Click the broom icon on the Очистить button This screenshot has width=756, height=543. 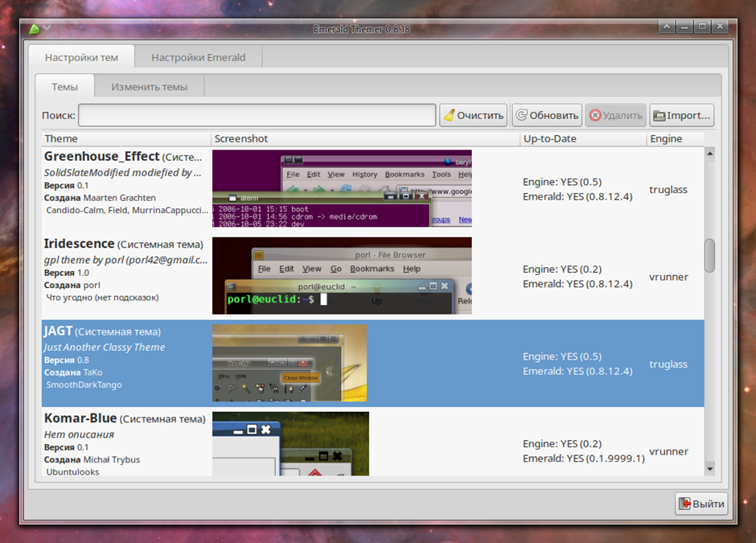(x=450, y=115)
